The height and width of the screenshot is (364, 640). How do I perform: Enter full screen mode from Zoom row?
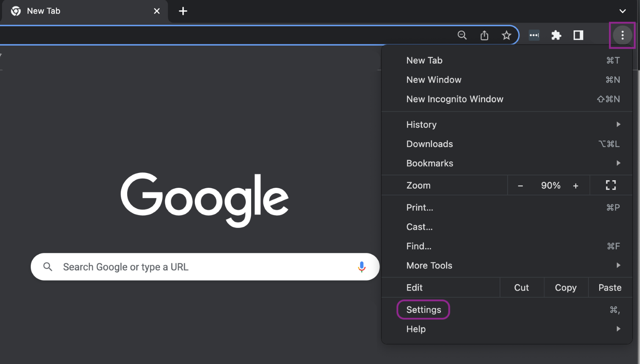coord(610,185)
